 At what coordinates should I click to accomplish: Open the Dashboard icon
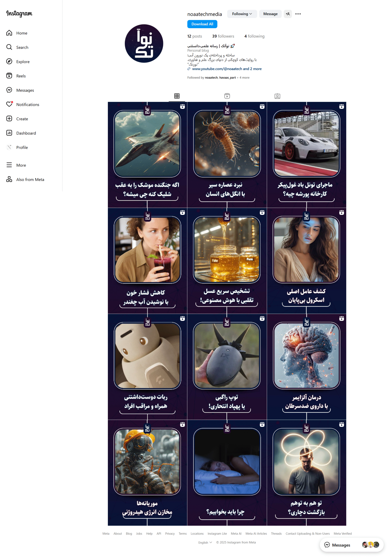point(9,133)
